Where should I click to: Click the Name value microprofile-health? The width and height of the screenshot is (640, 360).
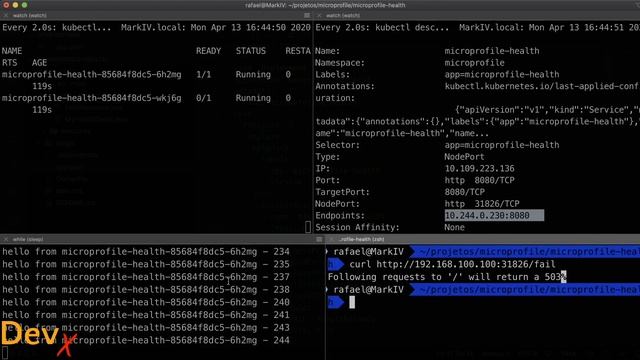[x=492, y=51]
